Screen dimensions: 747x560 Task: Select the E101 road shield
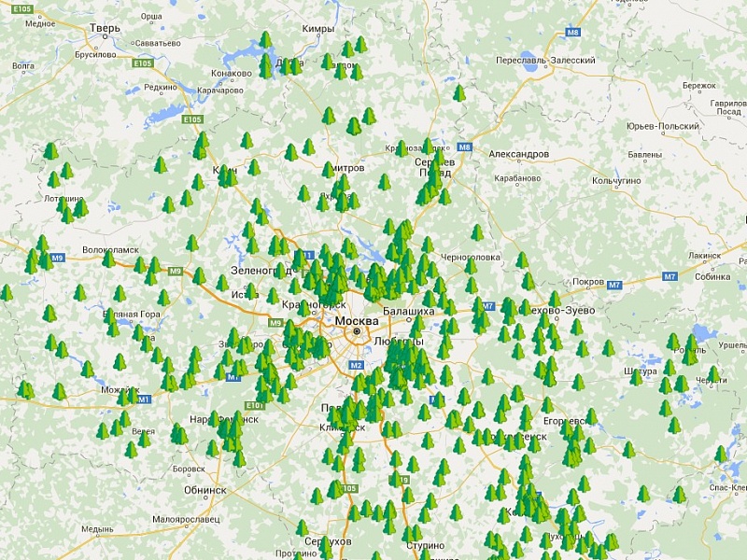(254, 405)
